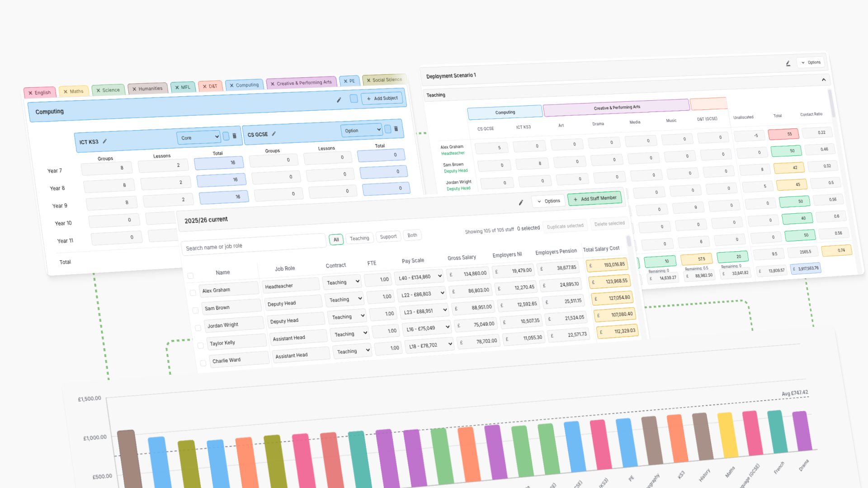Image resolution: width=868 pixels, height=488 pixels.
Task: Click the pencil icon beside the staff Options button
Action: click(x=521, y=203)
